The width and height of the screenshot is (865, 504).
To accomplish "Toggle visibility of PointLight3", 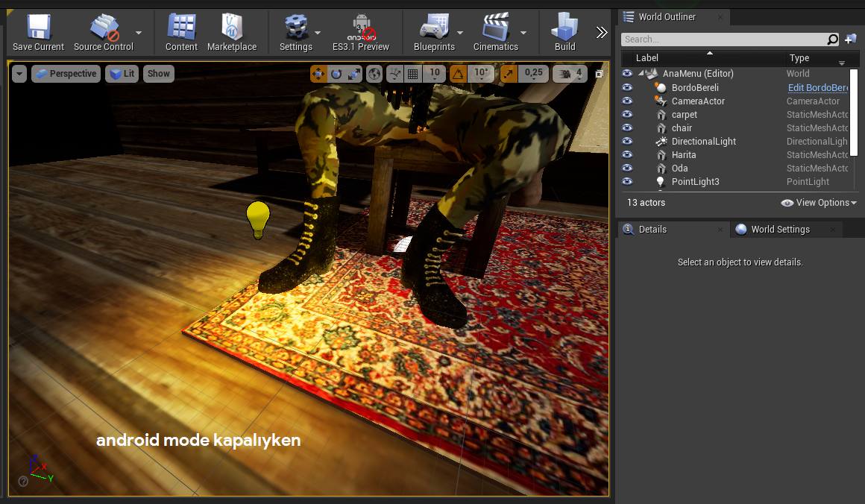I will coord(627,181).
